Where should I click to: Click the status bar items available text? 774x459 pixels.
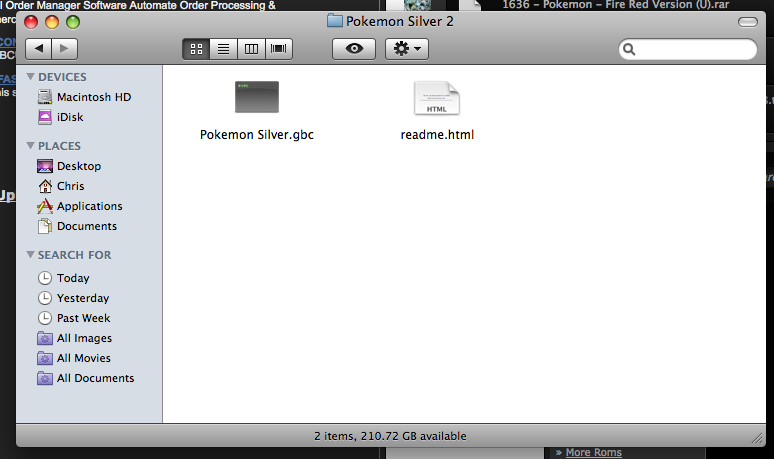[390, 436]
